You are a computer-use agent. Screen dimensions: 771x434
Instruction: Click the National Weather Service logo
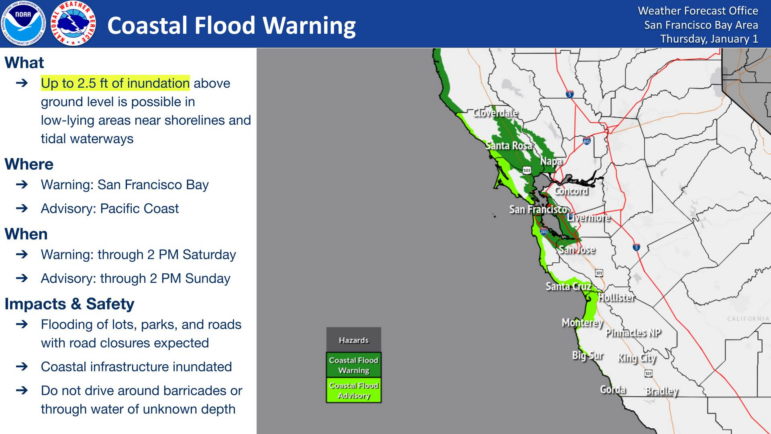point(72,23)
